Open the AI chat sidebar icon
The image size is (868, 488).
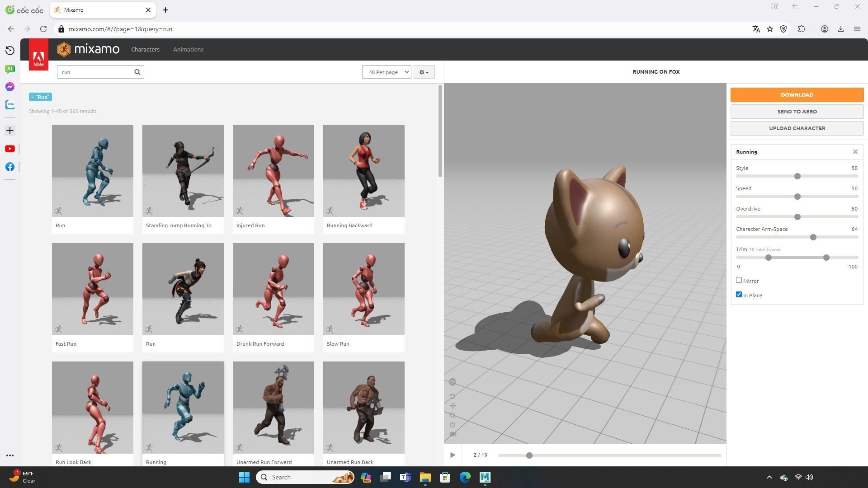10,69
